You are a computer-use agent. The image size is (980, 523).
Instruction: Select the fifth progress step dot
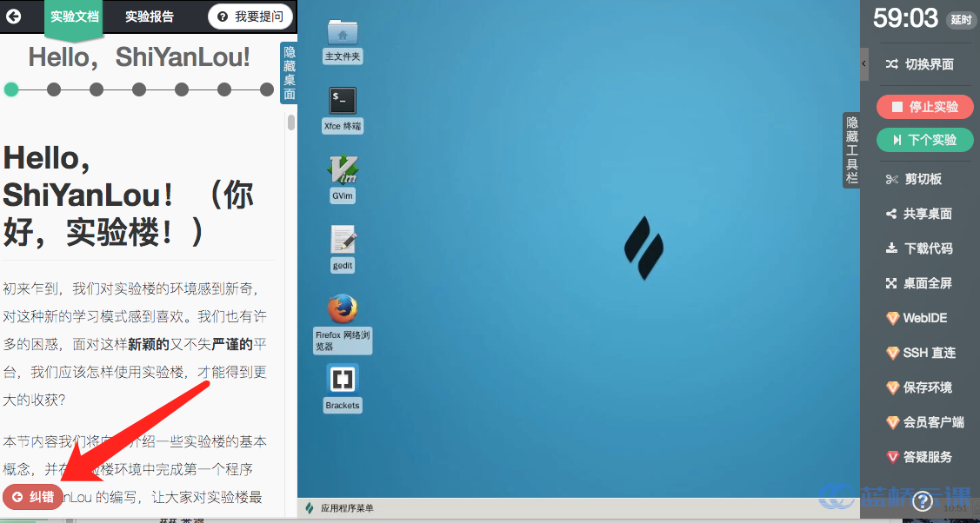[x=182, y=89]
